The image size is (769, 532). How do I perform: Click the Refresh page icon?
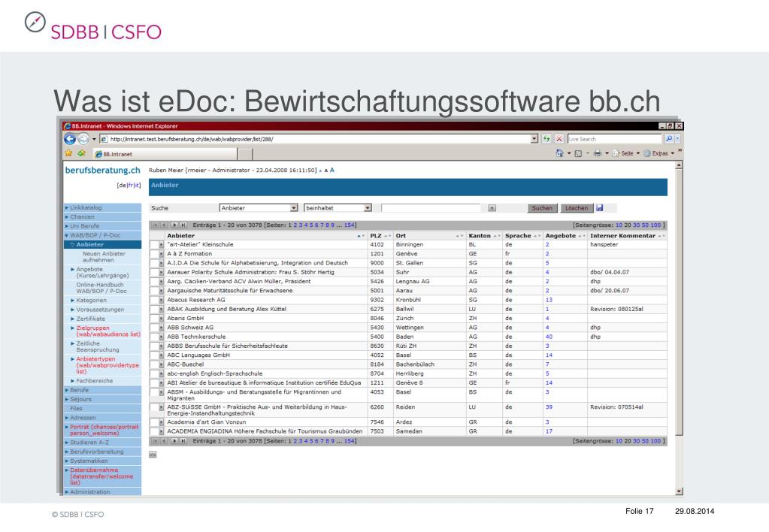(x=546, y=139)
